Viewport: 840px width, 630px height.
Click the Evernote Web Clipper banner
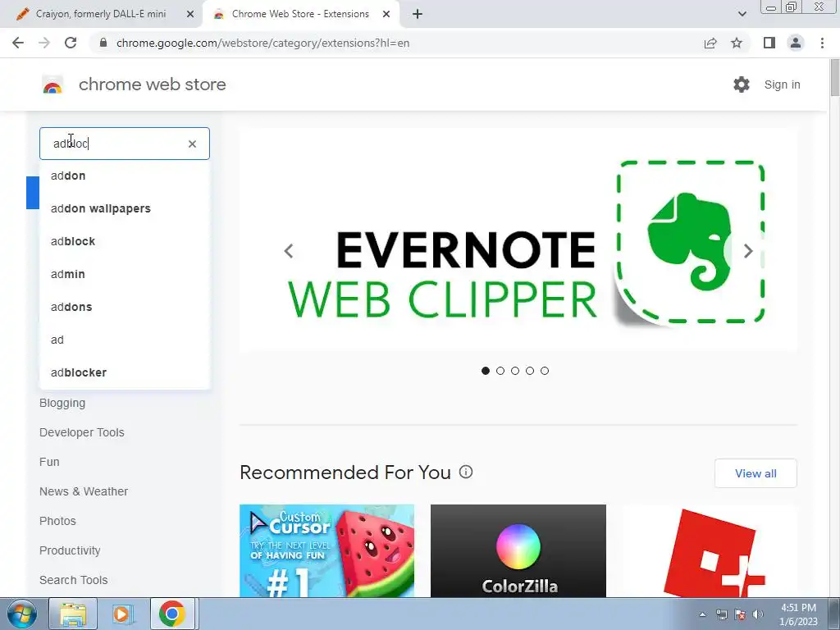[x=518, y=239]
